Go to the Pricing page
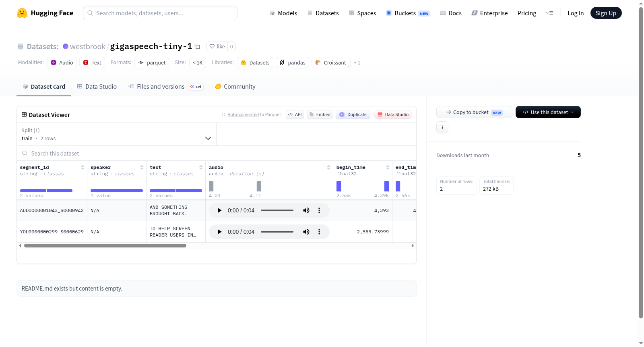 527,13
